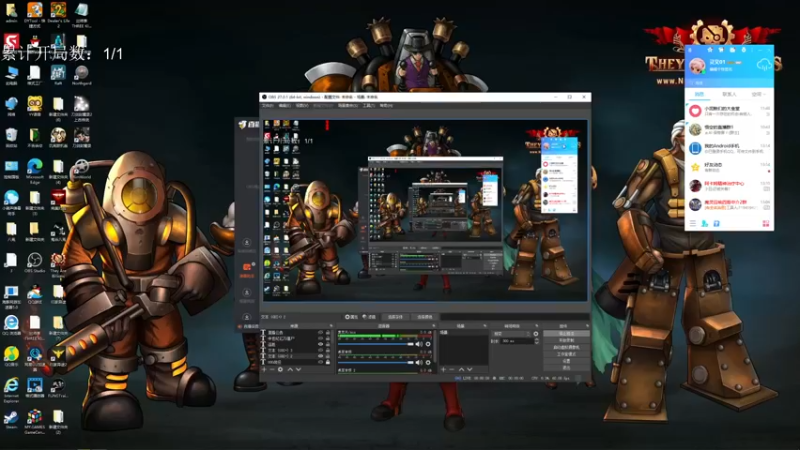
Task: Click 工作室模式 button in OBS Controls
Action: 566,354
